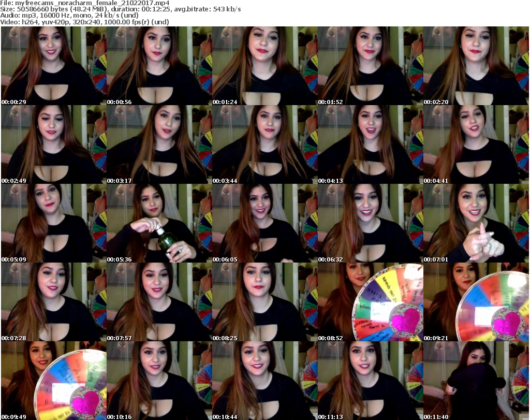Select the thumbnail stamped 00:11:13
The height and width of the screenshot is (420, 530).
(x=371, y=381)
